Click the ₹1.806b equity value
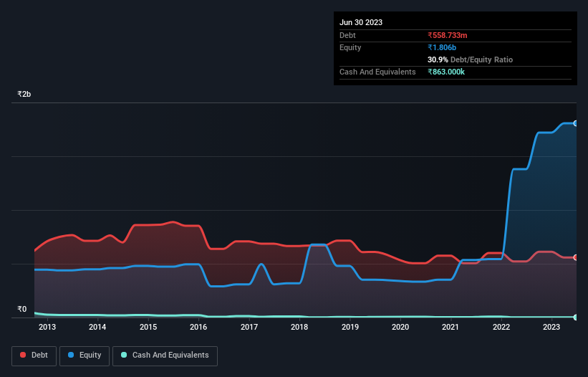588x377 pixels. coord(442,47)
